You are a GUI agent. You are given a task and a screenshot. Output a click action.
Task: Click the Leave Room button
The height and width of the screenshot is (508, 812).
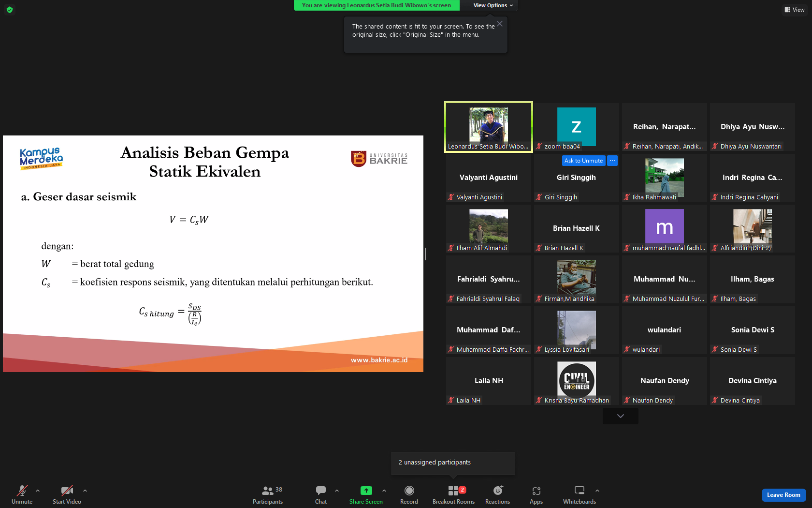point(783,495)
